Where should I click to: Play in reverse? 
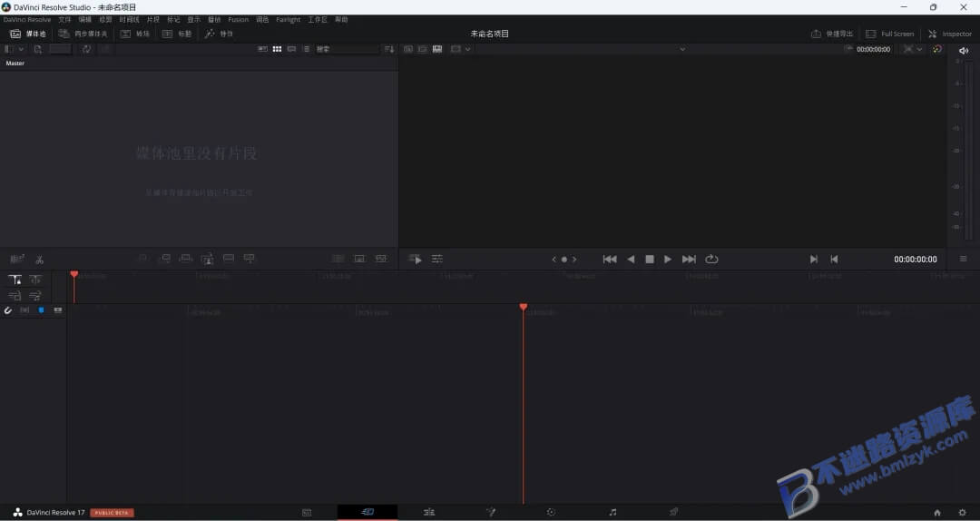(631, 259)
